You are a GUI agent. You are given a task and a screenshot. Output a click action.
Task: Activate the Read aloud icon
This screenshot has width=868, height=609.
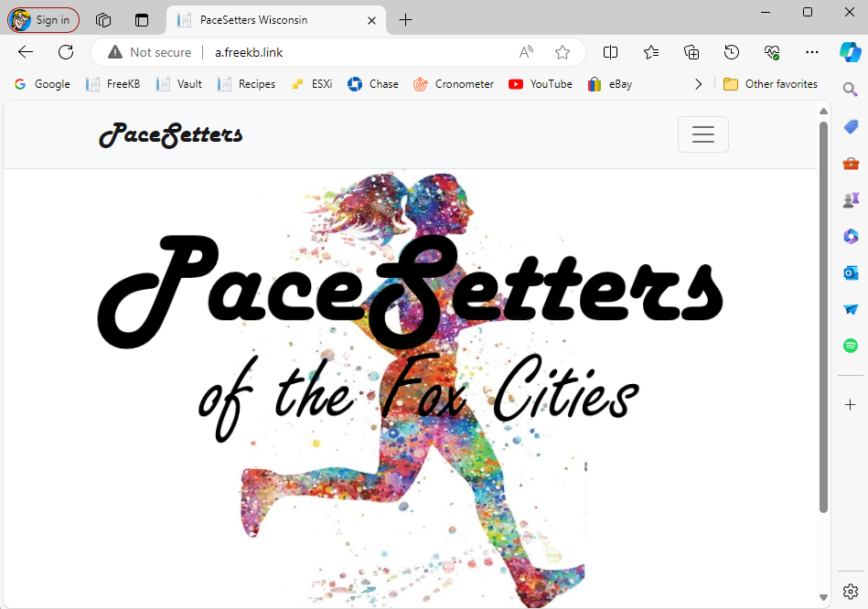pos(526,52)
